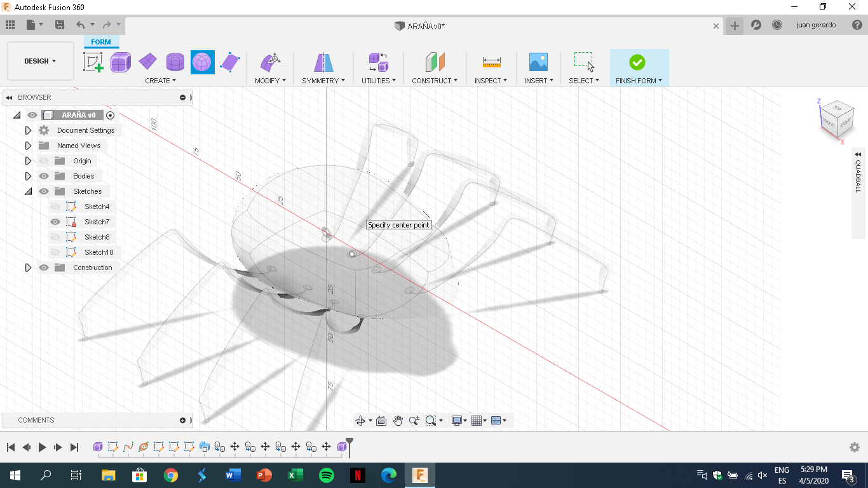This screenshot has width=868, height=488.
Task: Toggle the Sketches folder visibility eye
Action: coord(43,191)
